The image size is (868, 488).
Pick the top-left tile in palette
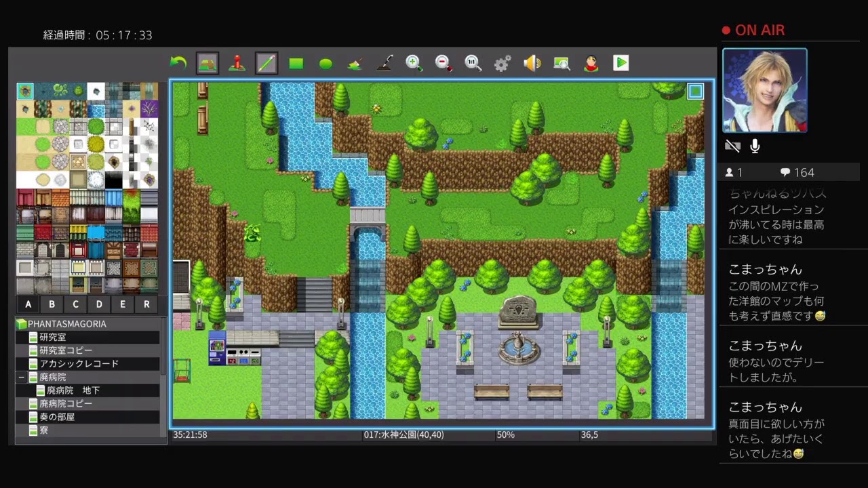(25, 91)
